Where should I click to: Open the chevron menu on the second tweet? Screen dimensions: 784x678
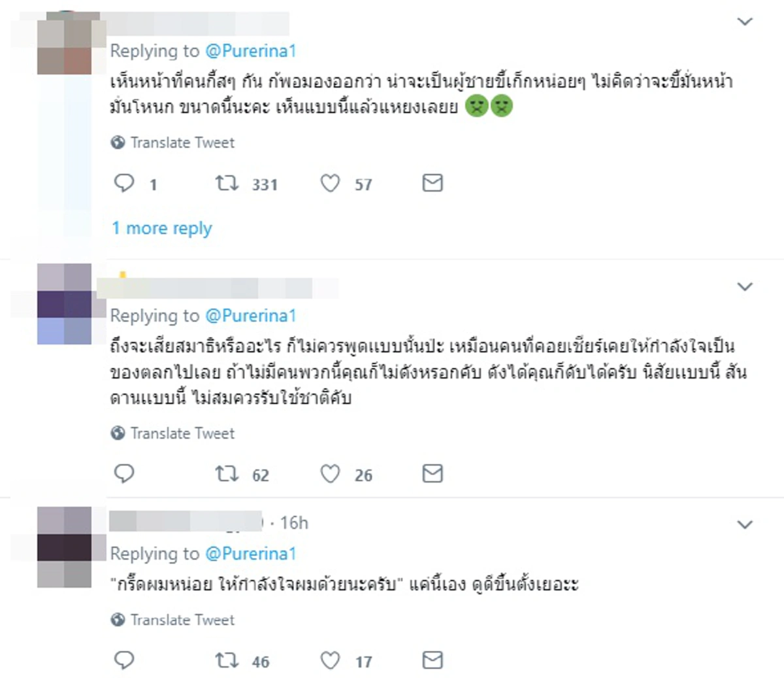pos(744,286)
